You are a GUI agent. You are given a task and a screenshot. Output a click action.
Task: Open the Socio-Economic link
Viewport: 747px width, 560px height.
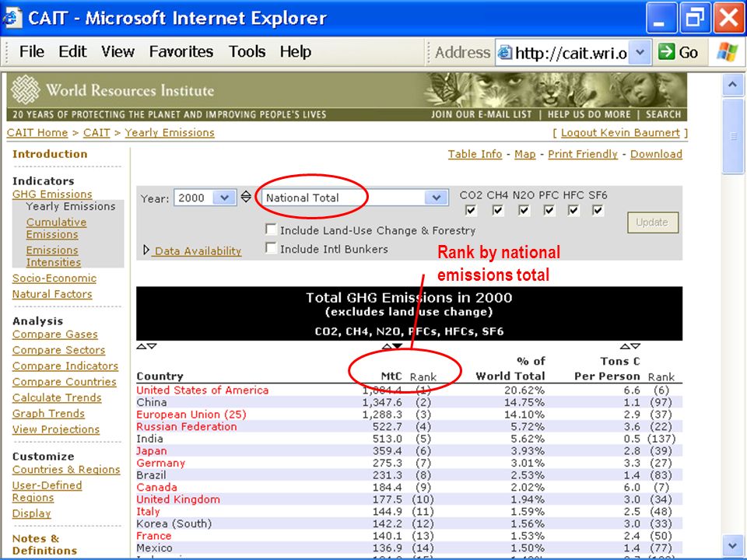[54, 278]
